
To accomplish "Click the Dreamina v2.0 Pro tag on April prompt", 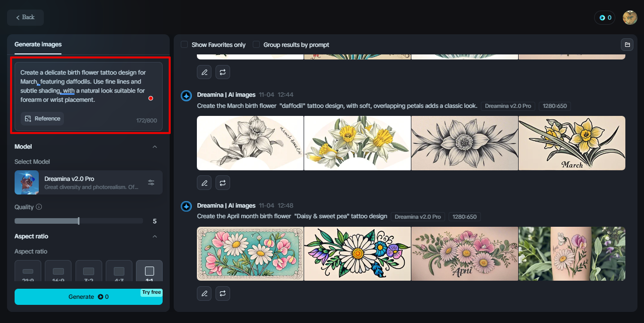I will coord(418,217).
